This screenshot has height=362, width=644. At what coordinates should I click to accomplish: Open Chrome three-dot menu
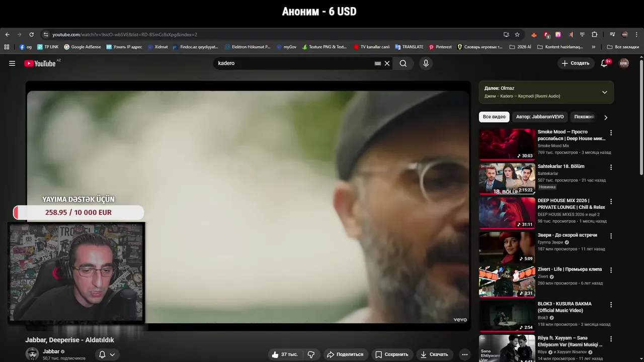[x=637, y=35]
